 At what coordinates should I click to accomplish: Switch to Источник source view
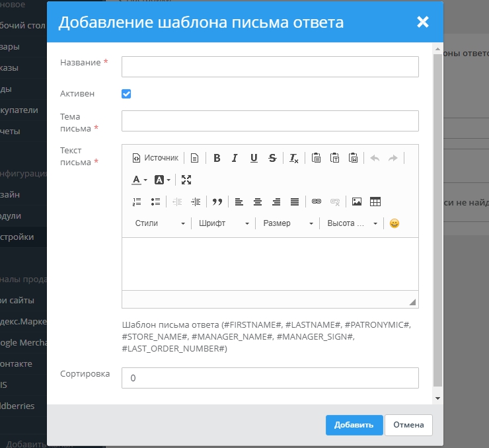tap(155, 158)
